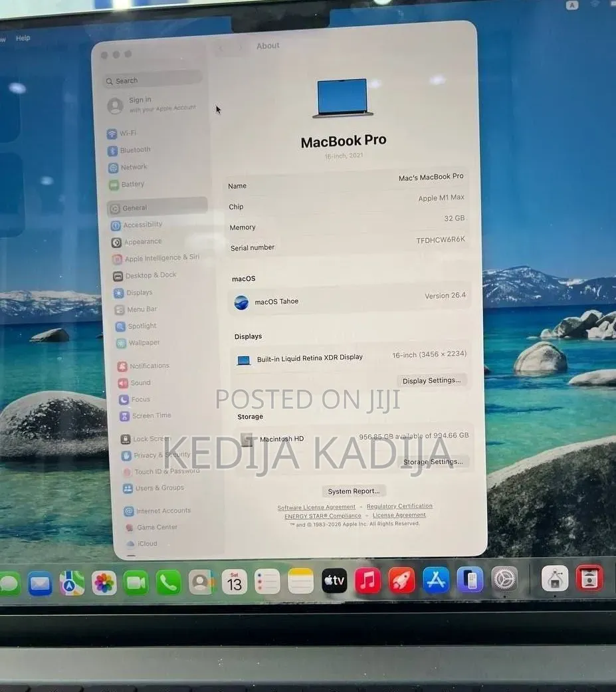
Task: Click the MacBook Pro image
Action: click(x=342, y=98)
